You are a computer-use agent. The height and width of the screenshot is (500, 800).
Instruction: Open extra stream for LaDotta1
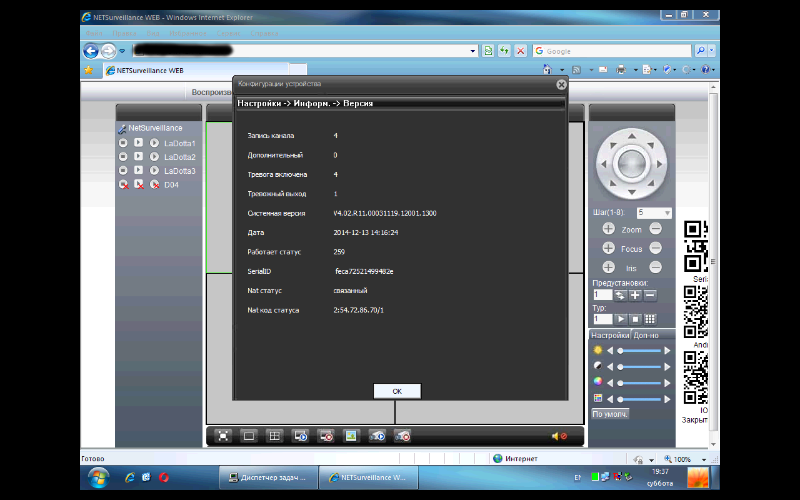(154, 143)
